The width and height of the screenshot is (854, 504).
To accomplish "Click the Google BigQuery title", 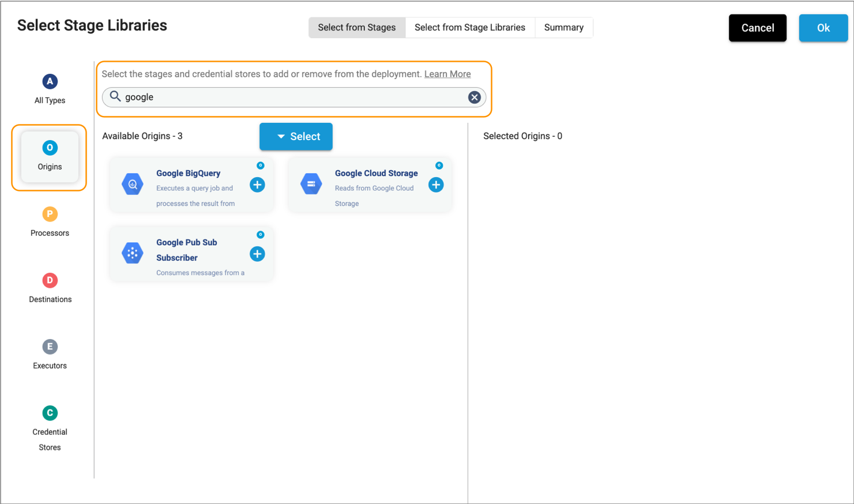I will [x=189, y=173].
